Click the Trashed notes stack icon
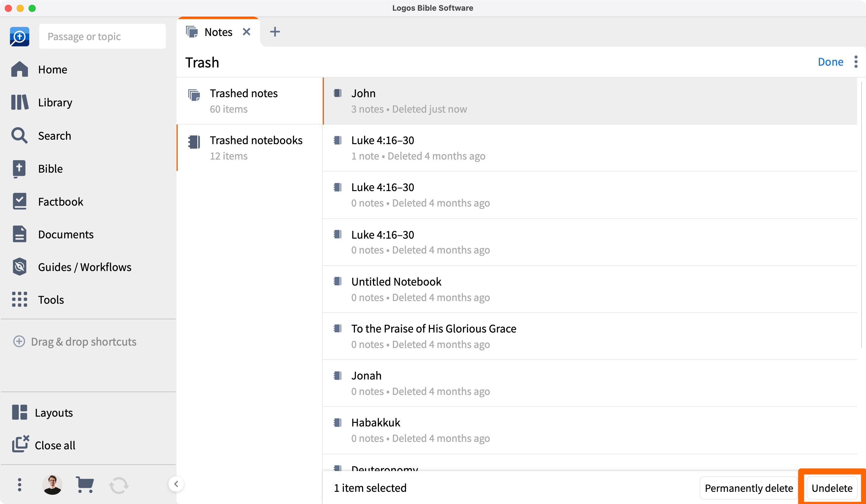The height and width of the screenshot is (504, 866). click(194, 95)
